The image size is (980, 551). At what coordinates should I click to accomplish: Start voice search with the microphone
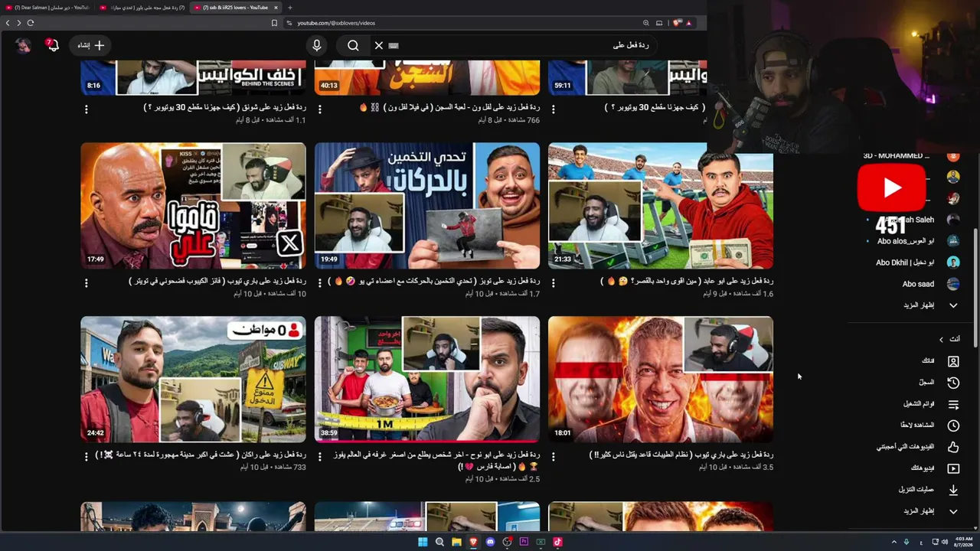pos(317,45)
